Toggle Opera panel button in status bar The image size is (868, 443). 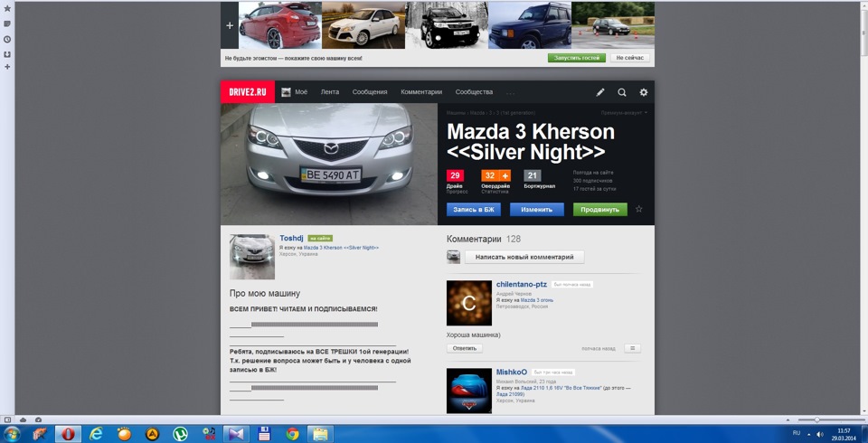click(x=7, y=419)
